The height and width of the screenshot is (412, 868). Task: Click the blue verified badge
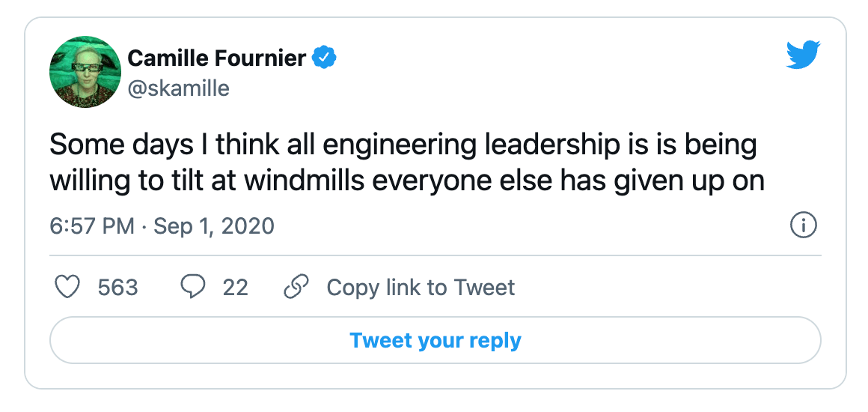(325, 57)
